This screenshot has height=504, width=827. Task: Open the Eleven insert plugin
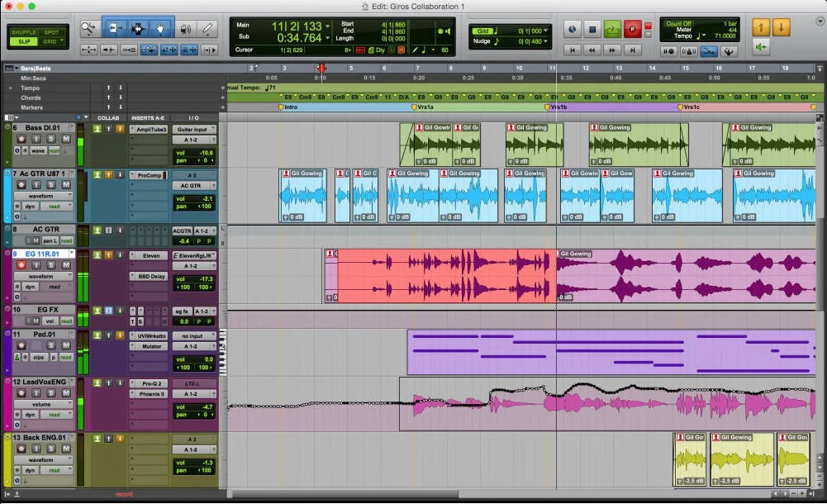(150, 255)
